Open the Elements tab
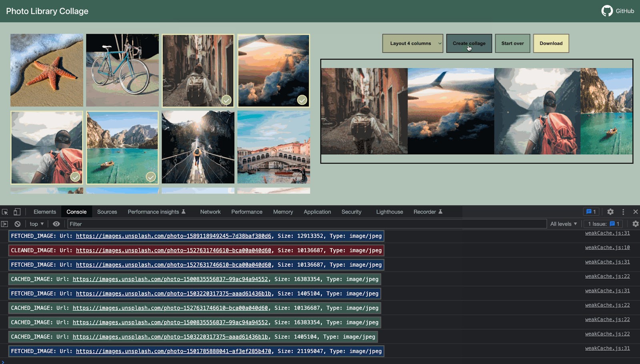The width and height of the screenshot is (640, 364). [45, 212]
